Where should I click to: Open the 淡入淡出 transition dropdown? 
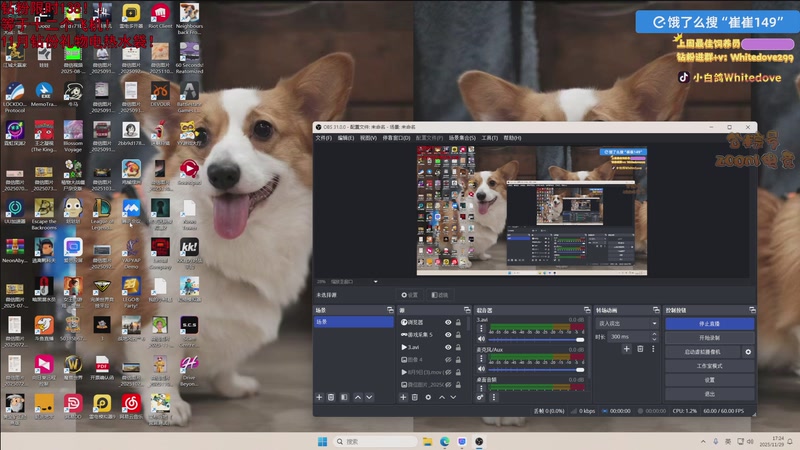[626, 323]
